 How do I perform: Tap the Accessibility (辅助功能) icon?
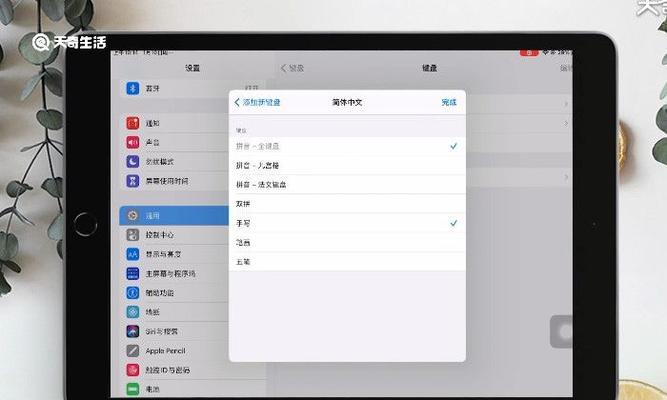(x=133, y=293)
